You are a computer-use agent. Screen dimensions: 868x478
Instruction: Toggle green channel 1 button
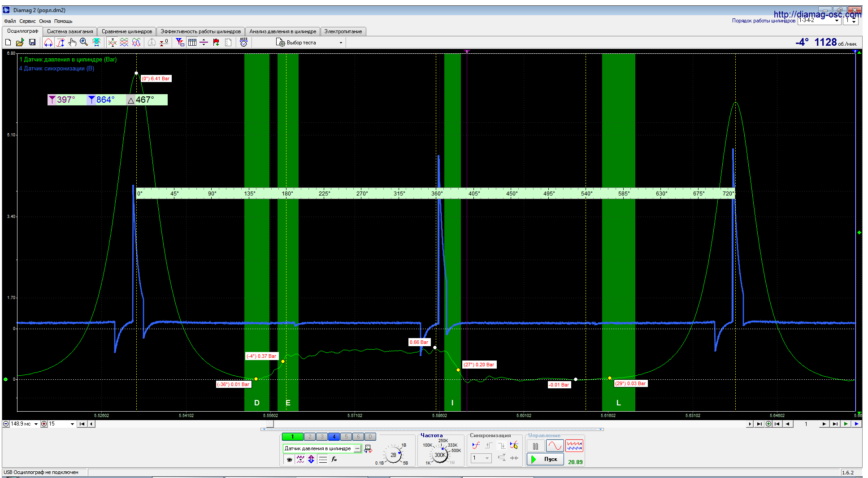click(x=292, y=437)
